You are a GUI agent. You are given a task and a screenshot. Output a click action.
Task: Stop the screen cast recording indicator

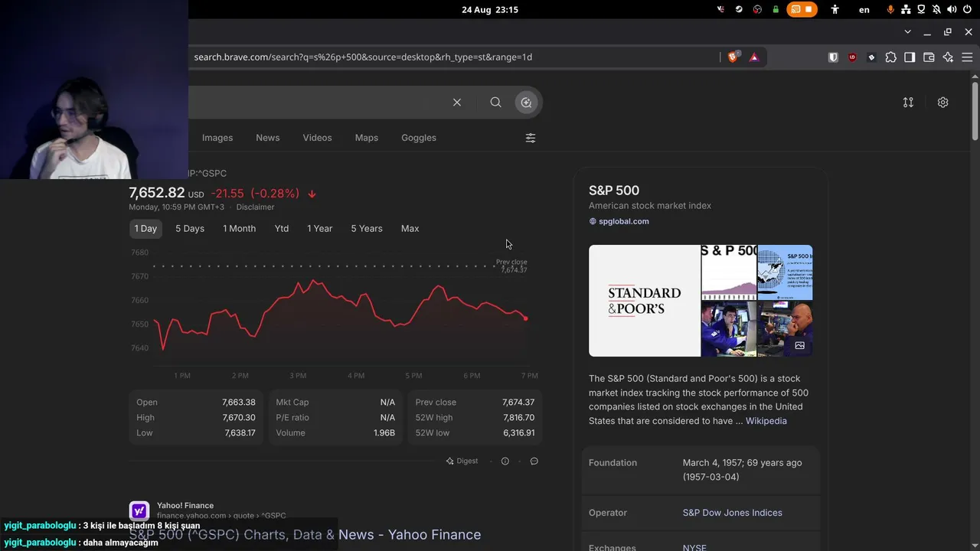pos(802,10)
